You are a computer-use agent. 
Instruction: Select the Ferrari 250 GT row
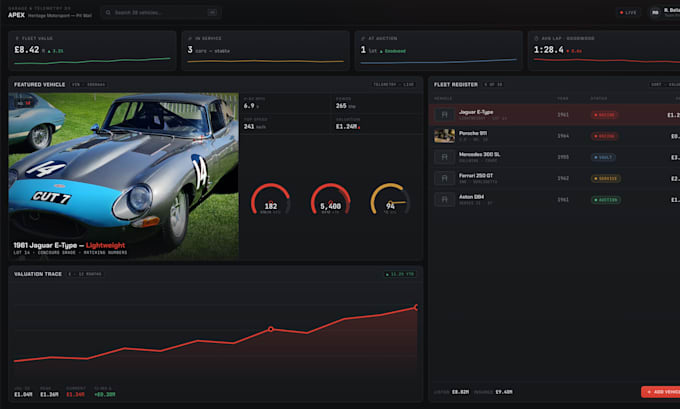click(554, 178)
